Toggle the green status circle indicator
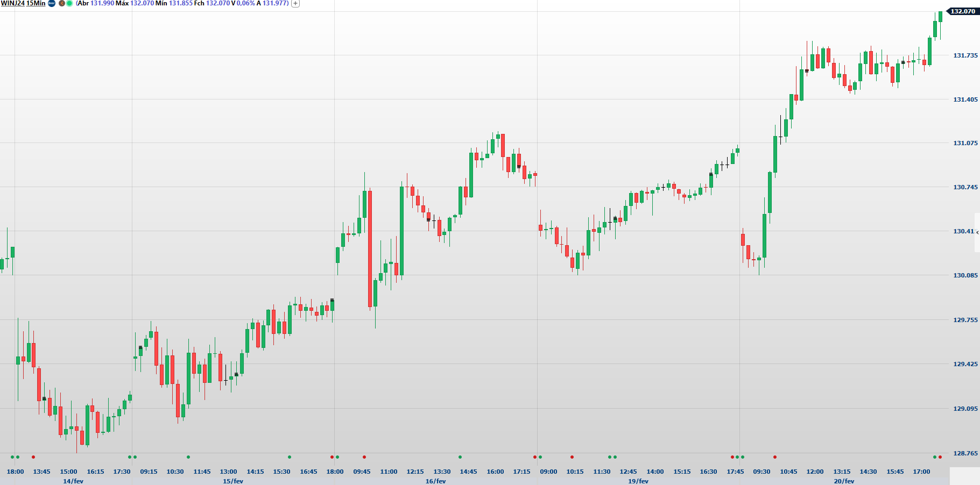This screenshot has width=980, height=485. (69, 3)
